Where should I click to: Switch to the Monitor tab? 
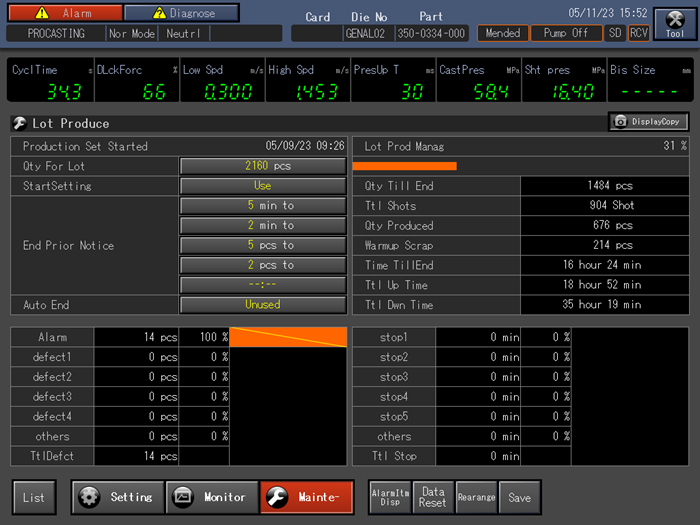210,497
